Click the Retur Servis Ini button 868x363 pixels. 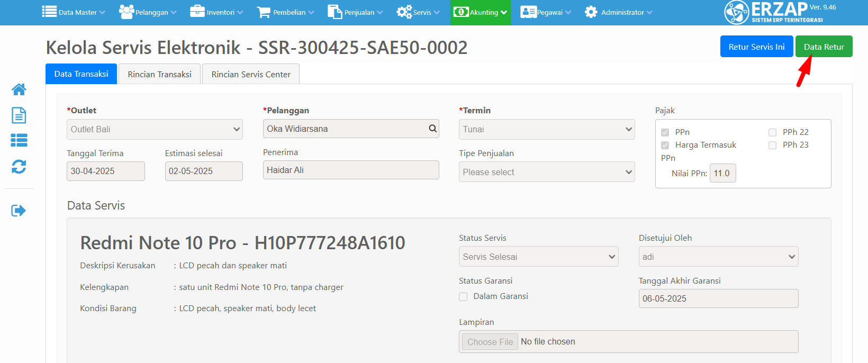click(x=756, y=47)
